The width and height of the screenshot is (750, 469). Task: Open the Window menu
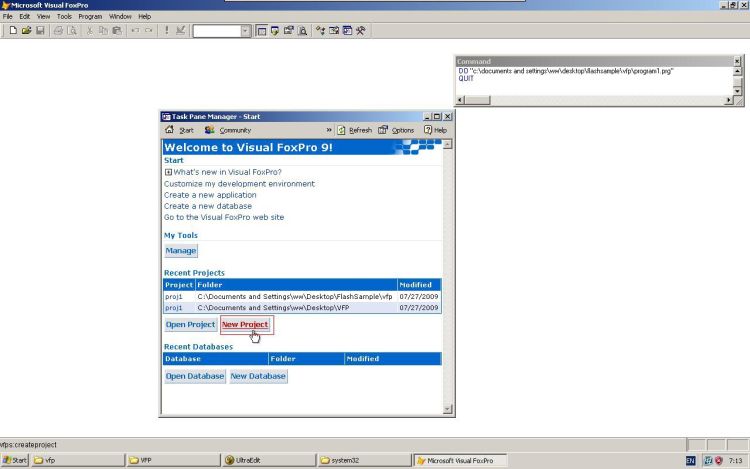point(120,16)
